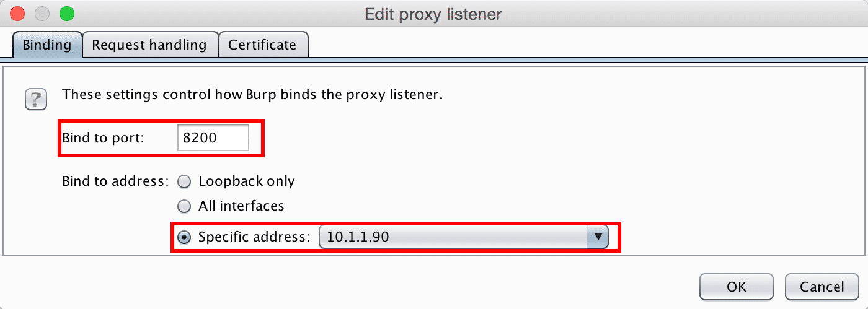This screenshot has width=868, height=309.
Task: Choose the All interfaces radio option
Action: [x=184, y=206]
